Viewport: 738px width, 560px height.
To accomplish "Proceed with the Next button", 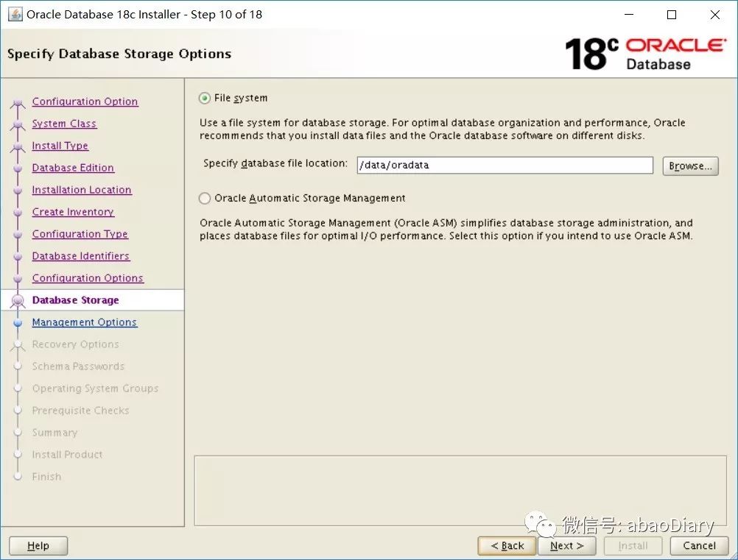I will tap(566, 546).
